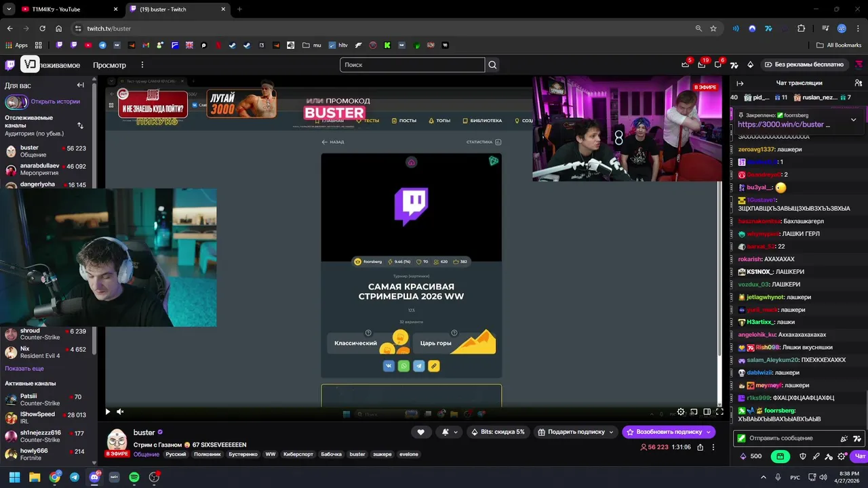Click the Twitch home logo

tap(9, 65)
